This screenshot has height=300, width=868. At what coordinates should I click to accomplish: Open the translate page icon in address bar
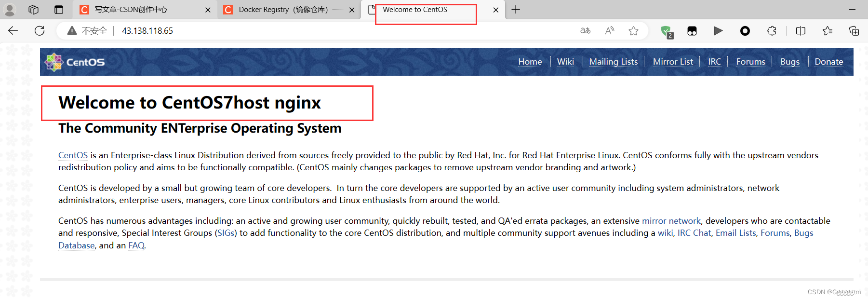pyautogui.click(x=585, y=31)
